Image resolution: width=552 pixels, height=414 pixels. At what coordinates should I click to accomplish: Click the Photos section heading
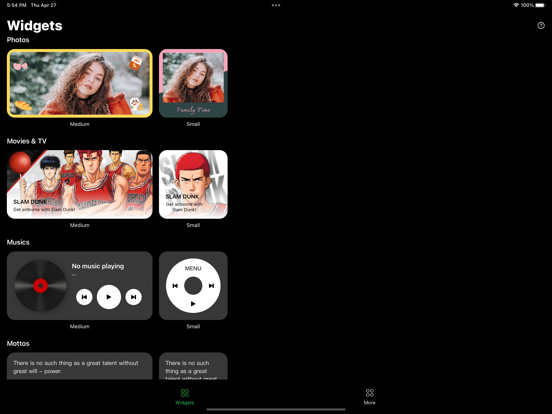click(x=18, y=40)
